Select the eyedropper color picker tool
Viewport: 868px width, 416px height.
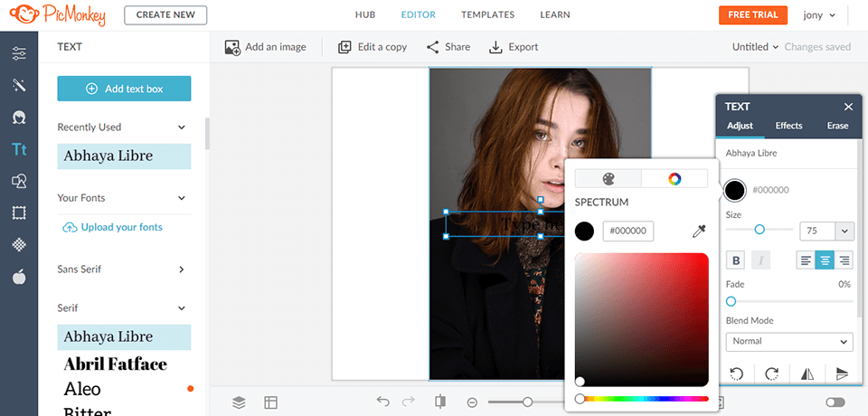coord(698,232)
